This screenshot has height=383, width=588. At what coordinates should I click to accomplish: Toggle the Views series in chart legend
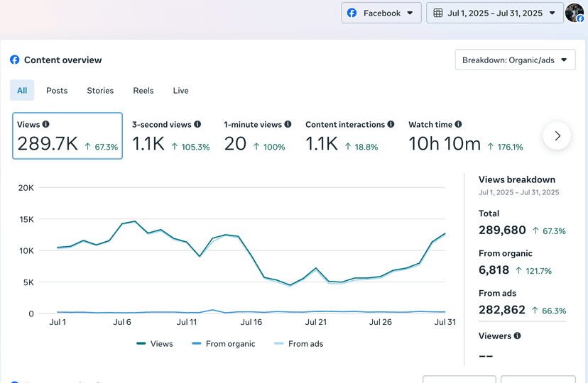tap(155, 344)
